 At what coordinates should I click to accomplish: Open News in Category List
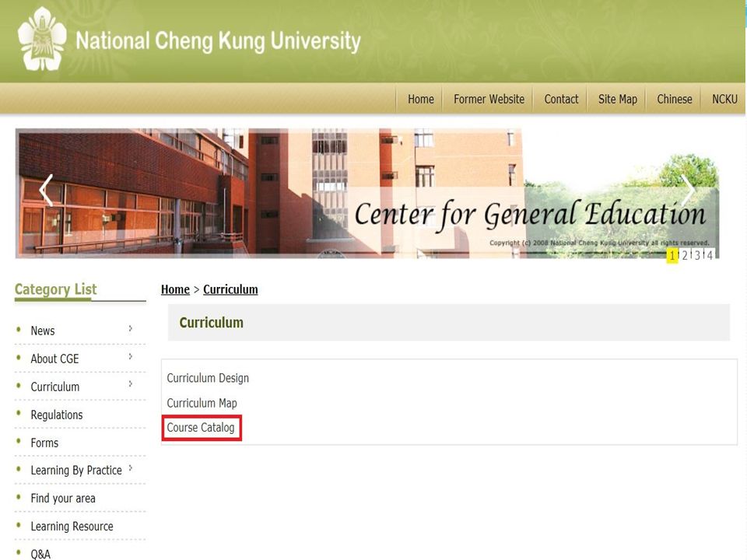42,331
